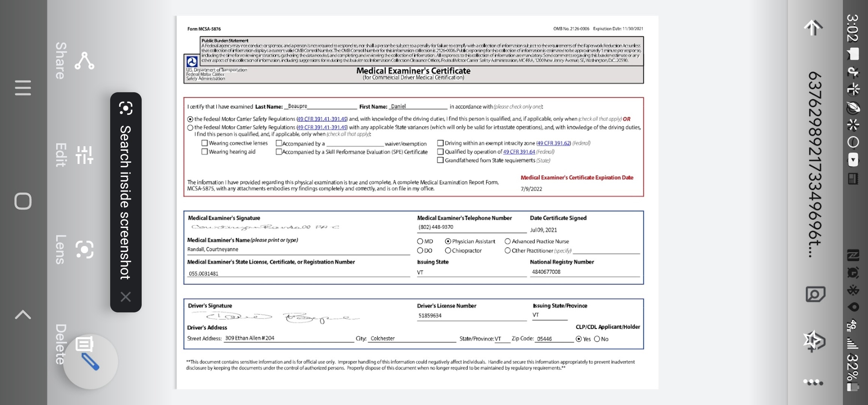Tap the Share icon
868x405 pixels.
coord(84,61)
